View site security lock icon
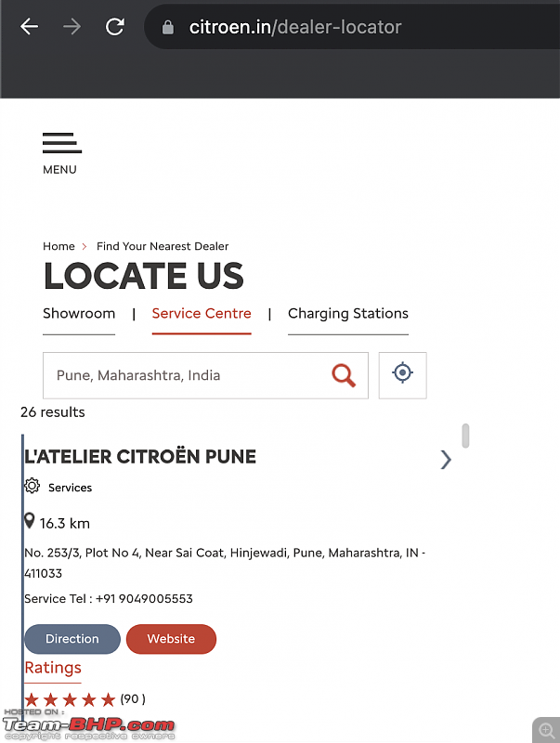560x743 pixels. click(x=168, y=28)
